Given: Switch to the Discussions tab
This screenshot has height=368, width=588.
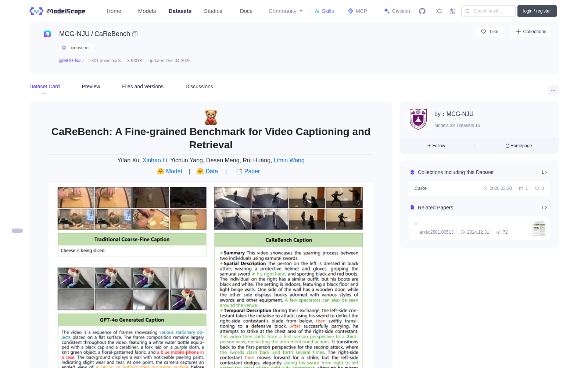Looking at the screenshot, I should click(199, 86).
